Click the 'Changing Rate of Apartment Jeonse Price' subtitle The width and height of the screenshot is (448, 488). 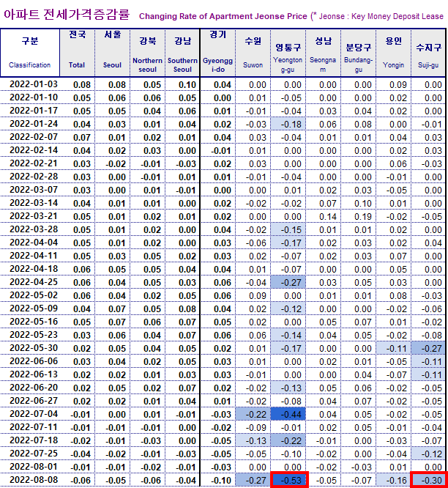click(x=223, y=17)
